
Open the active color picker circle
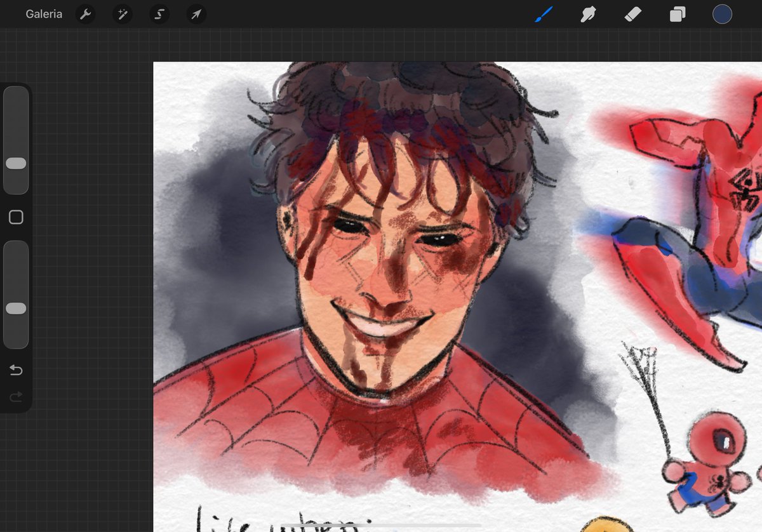(722, 14)
